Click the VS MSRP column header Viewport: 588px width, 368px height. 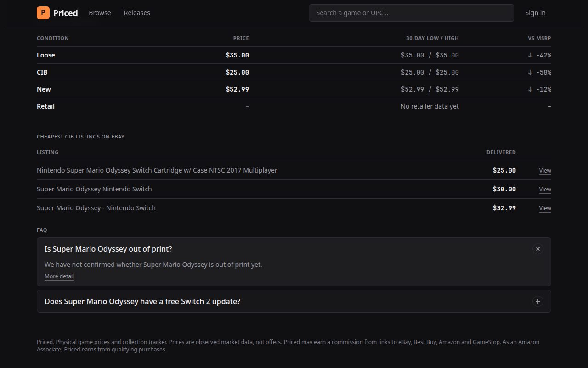pos(539,38)
